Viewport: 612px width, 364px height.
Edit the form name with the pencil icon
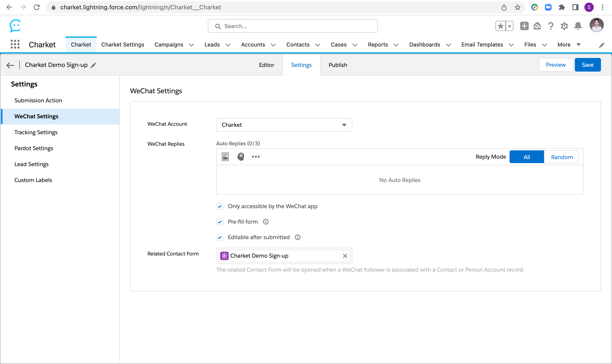(93, 65)
